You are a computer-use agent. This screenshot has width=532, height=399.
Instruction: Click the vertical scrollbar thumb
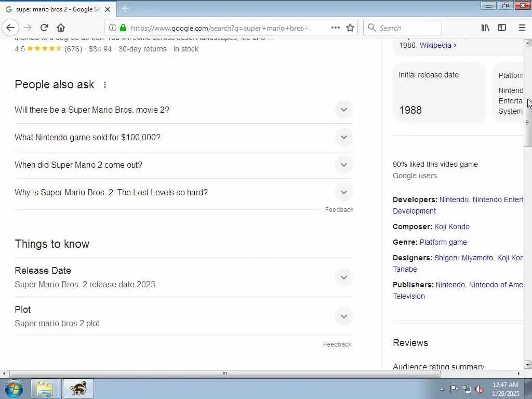pyautogui.click(x=527, y=123)
